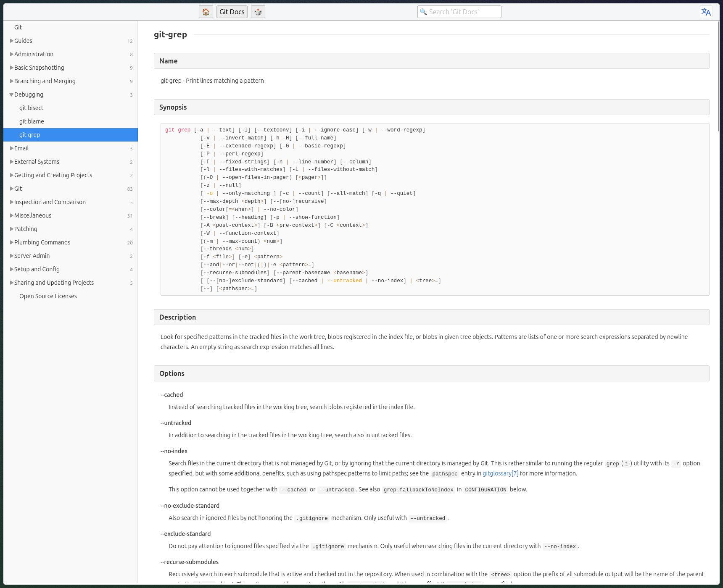The width and height of the screenshot is (723, 588).
Task: Click the Synopsis section heading
Action: 431,107
